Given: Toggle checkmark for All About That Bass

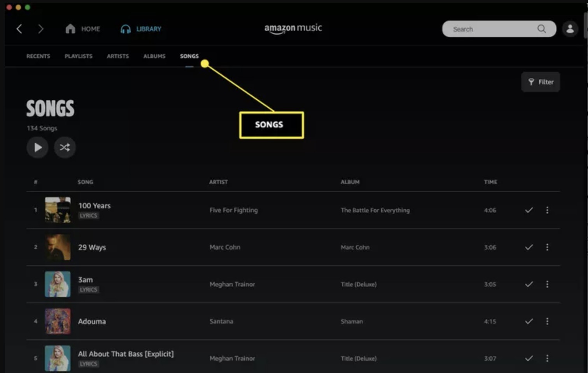Looking at the screenshot, I should point(529,358).
